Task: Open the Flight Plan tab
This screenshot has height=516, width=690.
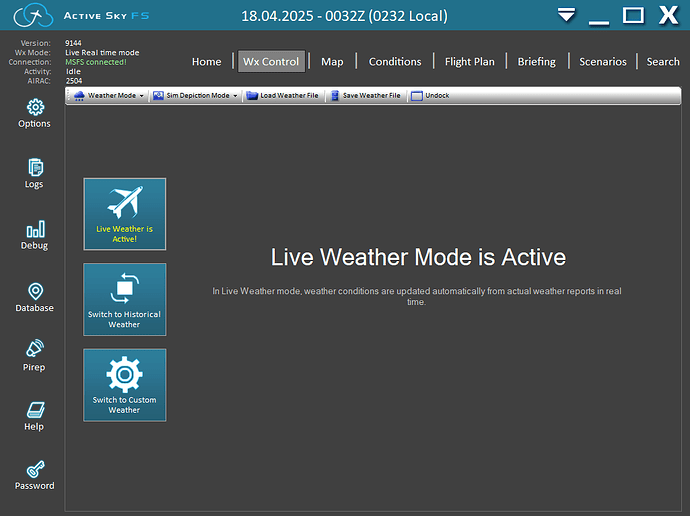Action: pos(470,62)
